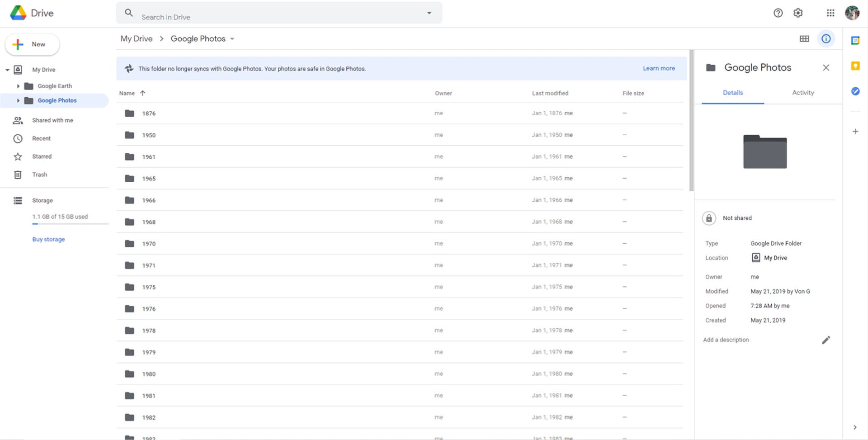Open Google Keep from the side panel
The image size is (868, 440).
coord(856,66)
